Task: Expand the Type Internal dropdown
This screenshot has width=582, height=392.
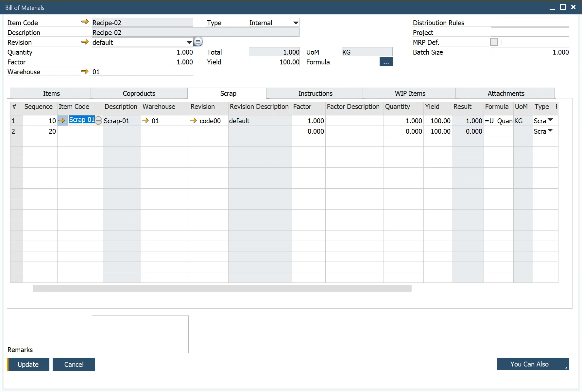Action: pyautogui.click(x=296, y=23)
